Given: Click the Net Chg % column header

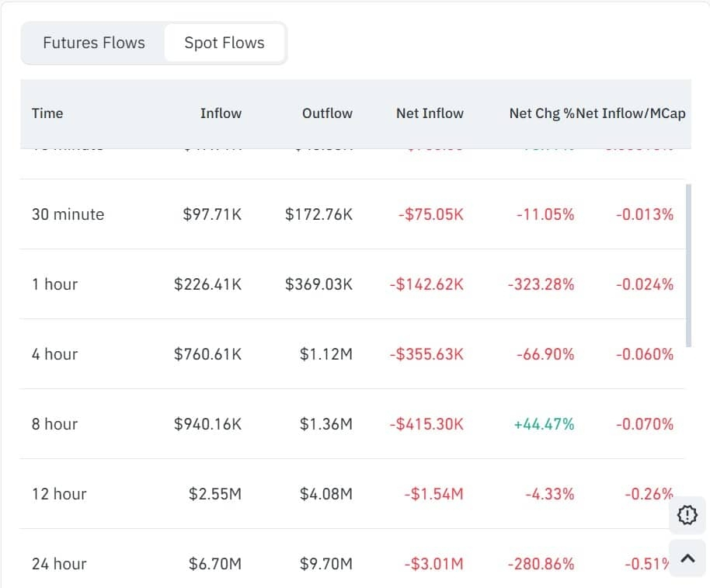Looking at the screenshot, I should click(x=541, y=113).
